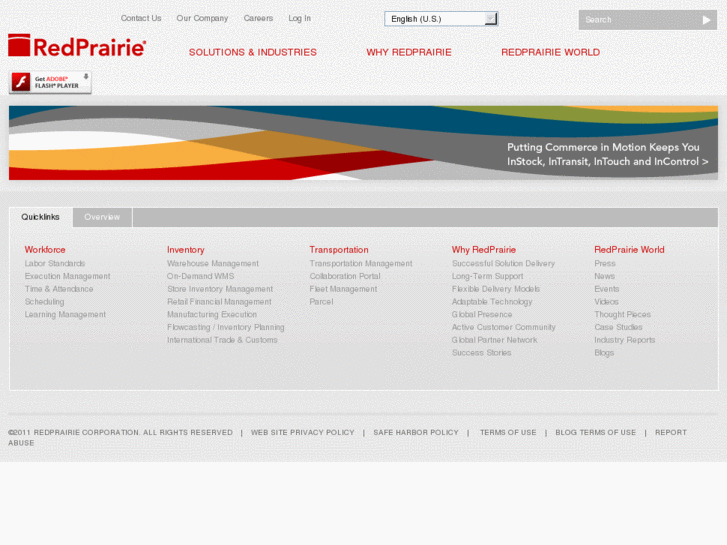The width and height of the screenshot is (727, 545).
Task: Open Why RedPrairie menu
Action: tap(409, 52)
